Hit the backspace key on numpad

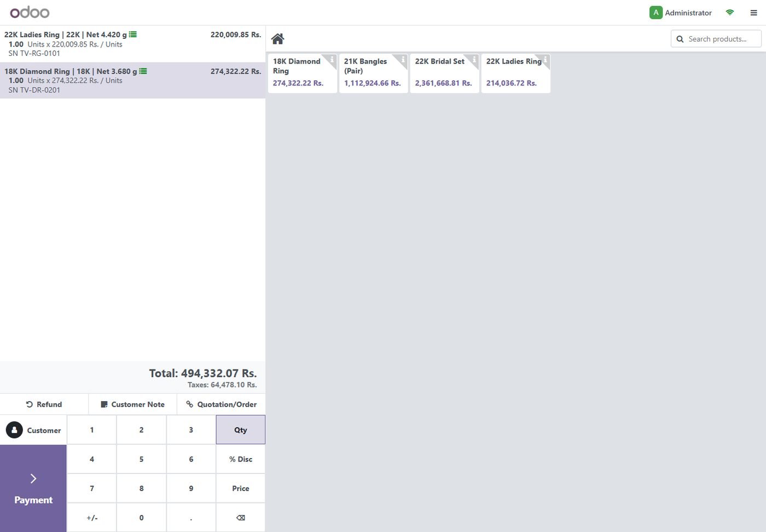tap(241, 518)
